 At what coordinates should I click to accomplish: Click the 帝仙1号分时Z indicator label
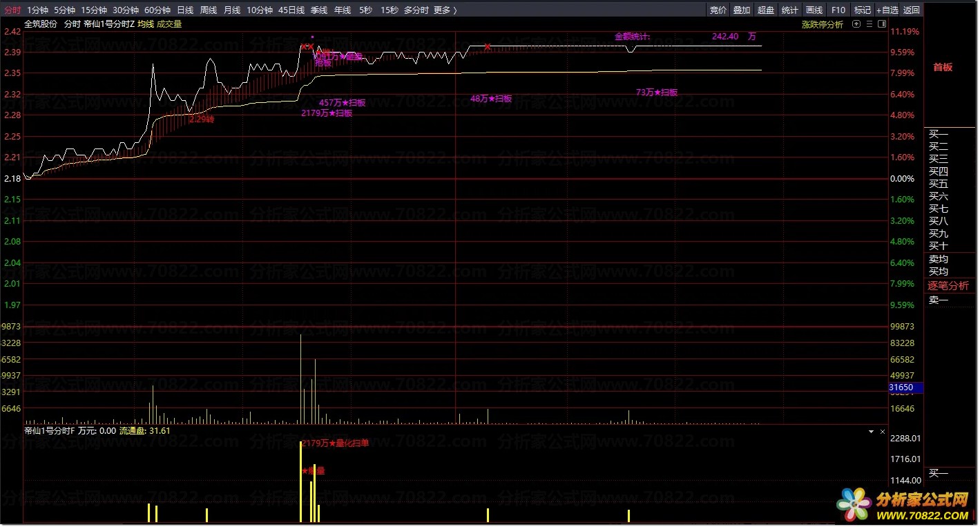click(x=109, y=23)
